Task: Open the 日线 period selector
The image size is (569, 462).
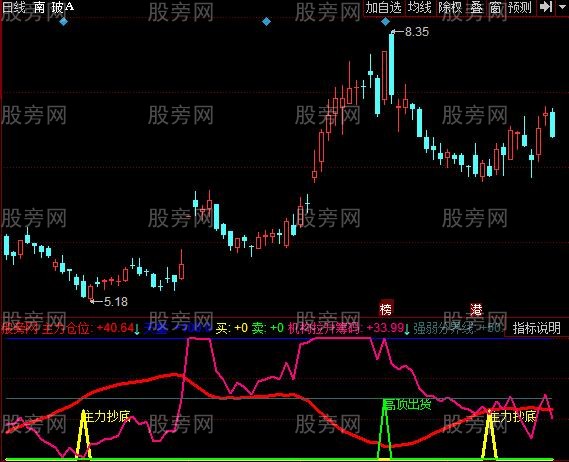Action: [13, 7]
